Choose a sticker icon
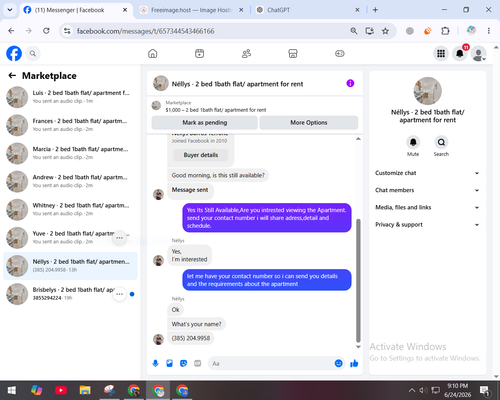The image size is (500, 400). [183, 363]
